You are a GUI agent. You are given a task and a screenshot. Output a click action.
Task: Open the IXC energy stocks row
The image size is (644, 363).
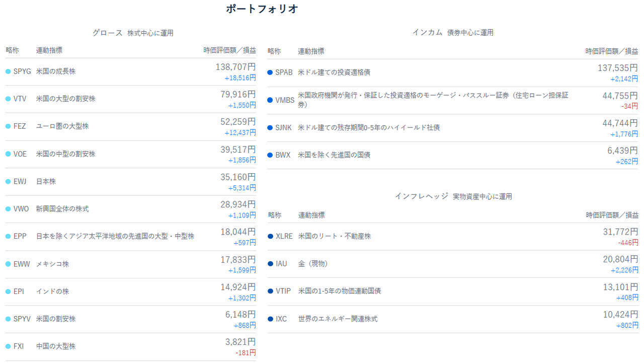(x=338, y=319)
